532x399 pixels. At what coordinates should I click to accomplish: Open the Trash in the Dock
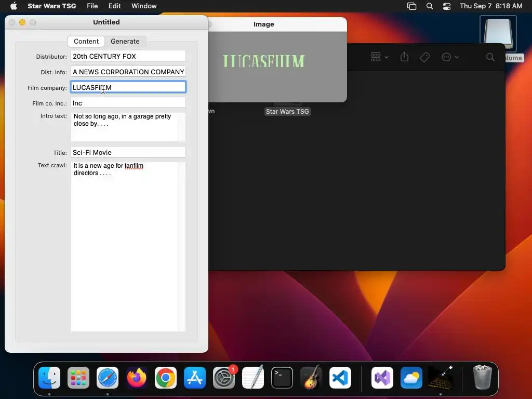(x=482, y=378)
